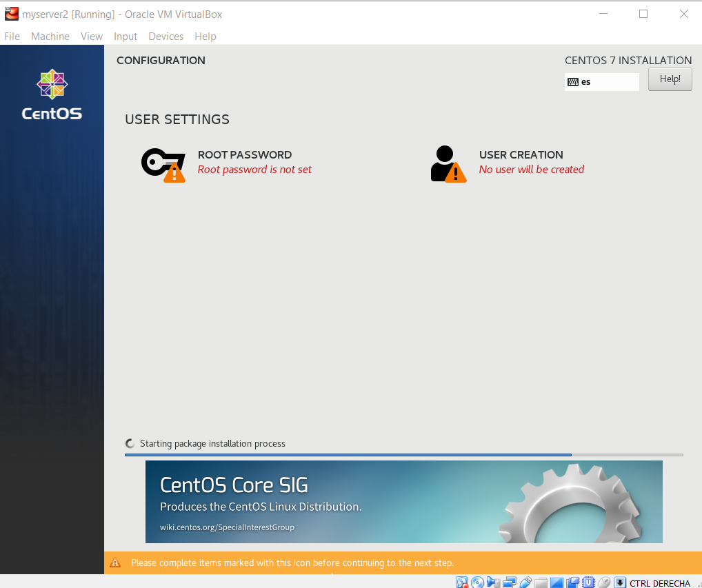Open the Devices menu

166,37
